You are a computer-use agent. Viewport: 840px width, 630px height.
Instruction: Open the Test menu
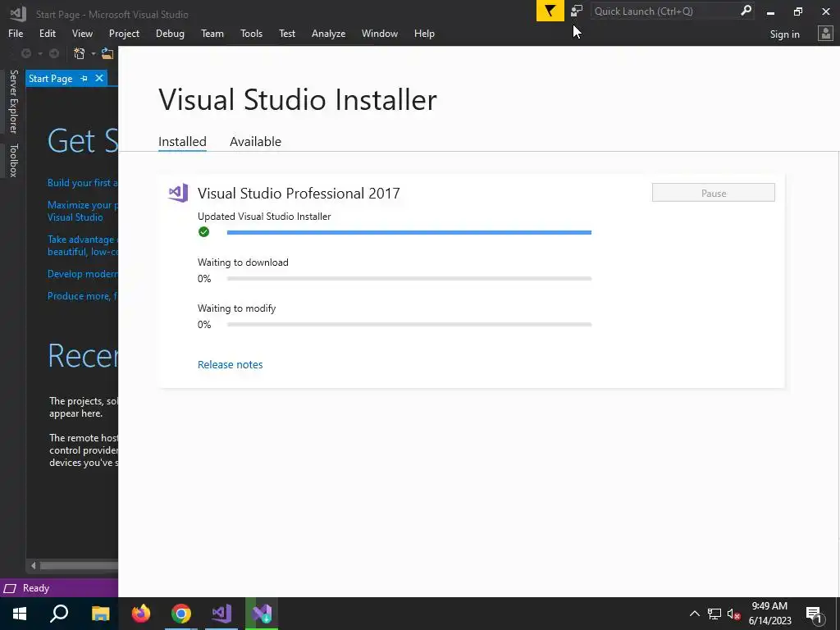287,33
